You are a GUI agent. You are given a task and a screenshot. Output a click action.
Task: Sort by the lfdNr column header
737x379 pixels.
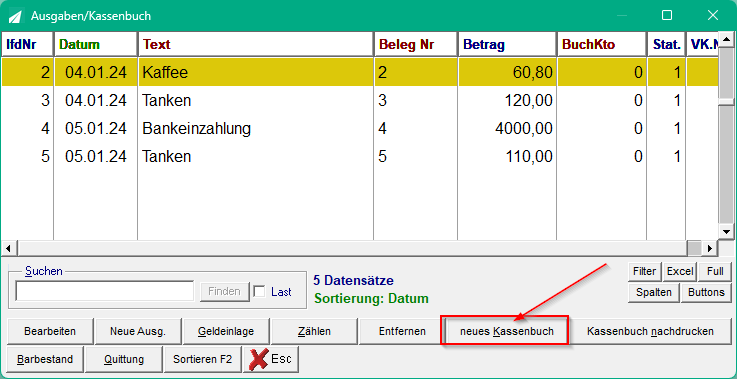(x=27, y=45)
